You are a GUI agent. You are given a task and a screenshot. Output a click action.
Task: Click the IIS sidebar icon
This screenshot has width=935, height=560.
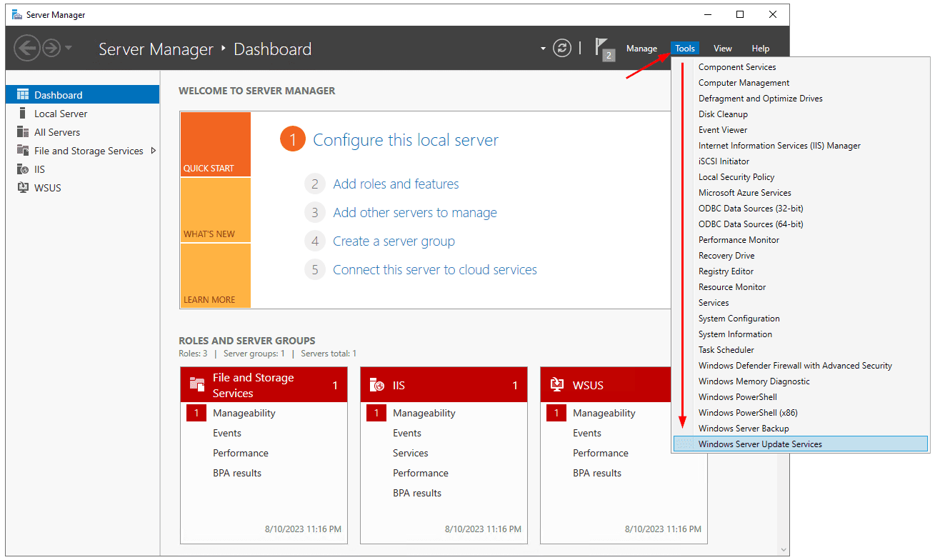[x=22, y=169]
